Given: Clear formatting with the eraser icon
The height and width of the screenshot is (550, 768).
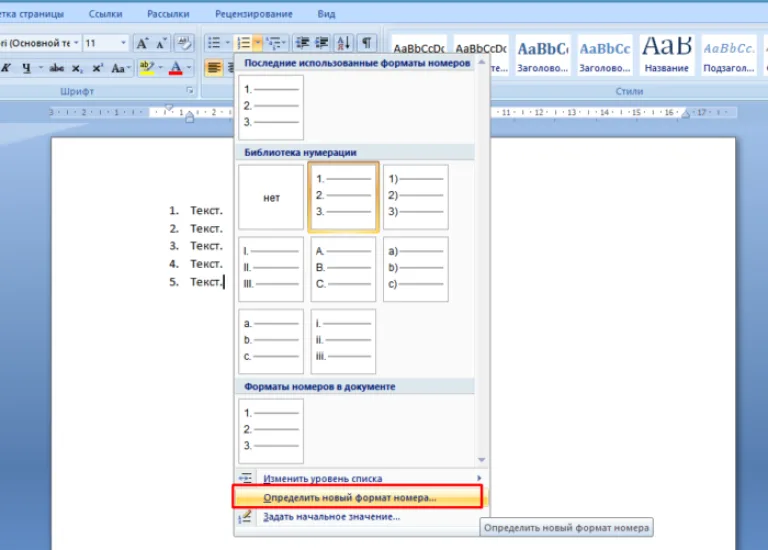Looking at the screenshot, I should (x=185, y=43).
